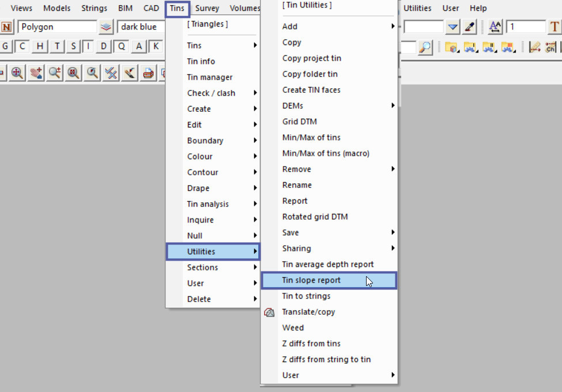Toggle the Q snap button

click(x=122, y=47)
